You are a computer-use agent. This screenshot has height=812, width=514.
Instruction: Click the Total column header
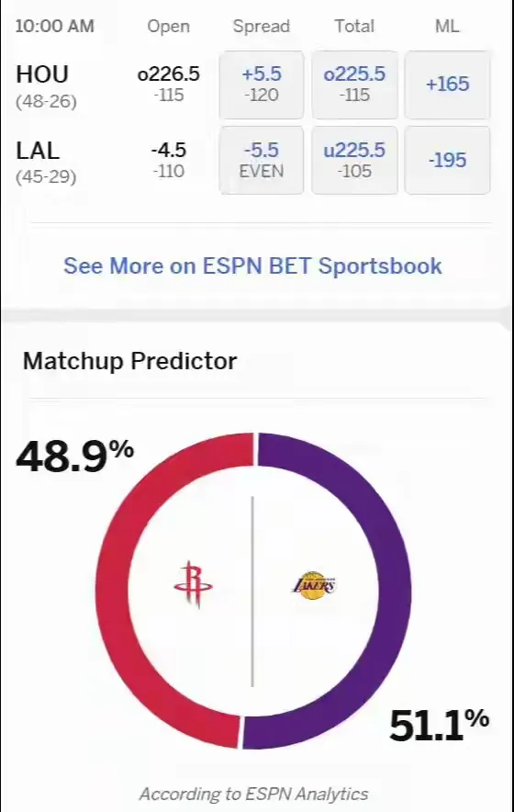tap(354, 26)
